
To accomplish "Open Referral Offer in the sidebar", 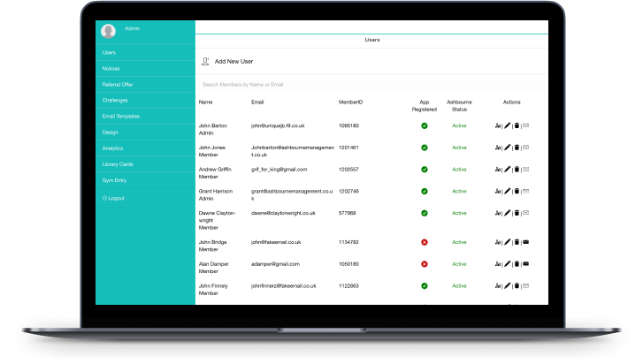I will [117, 84].
